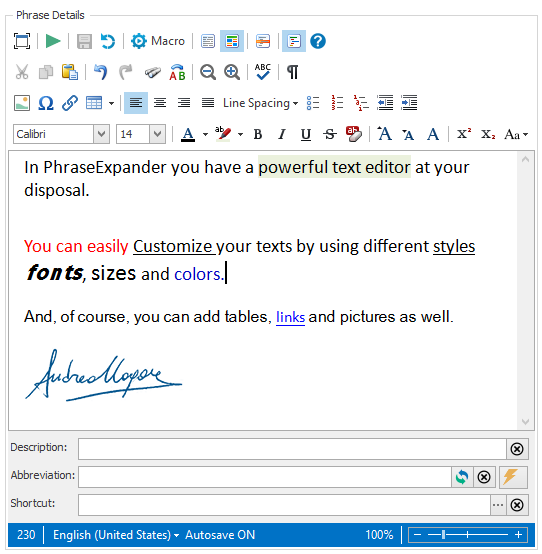The width and height of the screenshot is (542, 554).
Task: Toggle bold formatting
Action: (258, 134)
